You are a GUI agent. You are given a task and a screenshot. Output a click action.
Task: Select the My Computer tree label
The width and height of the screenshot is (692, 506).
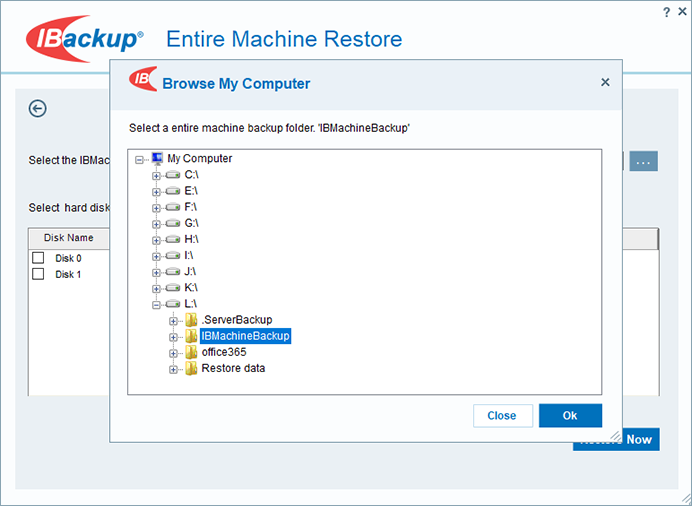coord(199,158)
